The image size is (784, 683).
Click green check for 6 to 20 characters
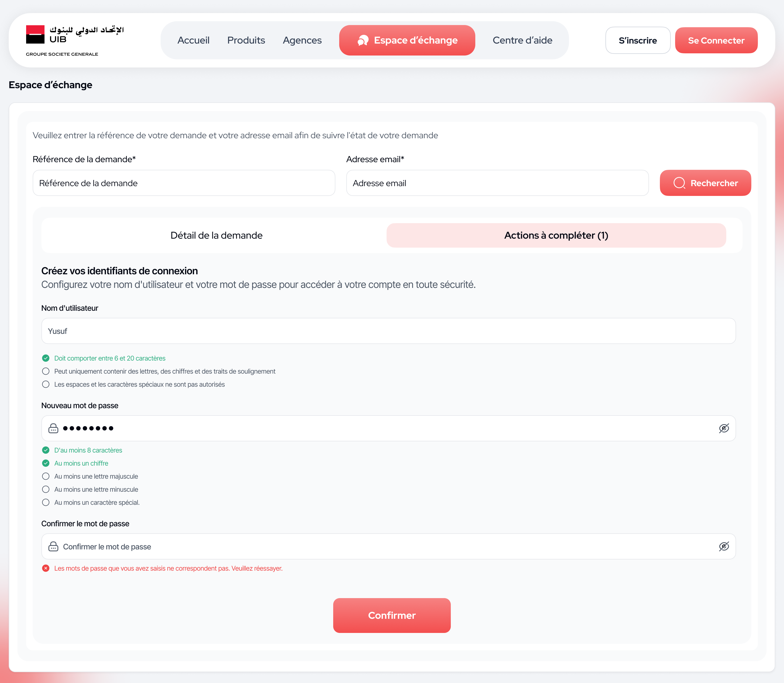(x=46, y=358)
